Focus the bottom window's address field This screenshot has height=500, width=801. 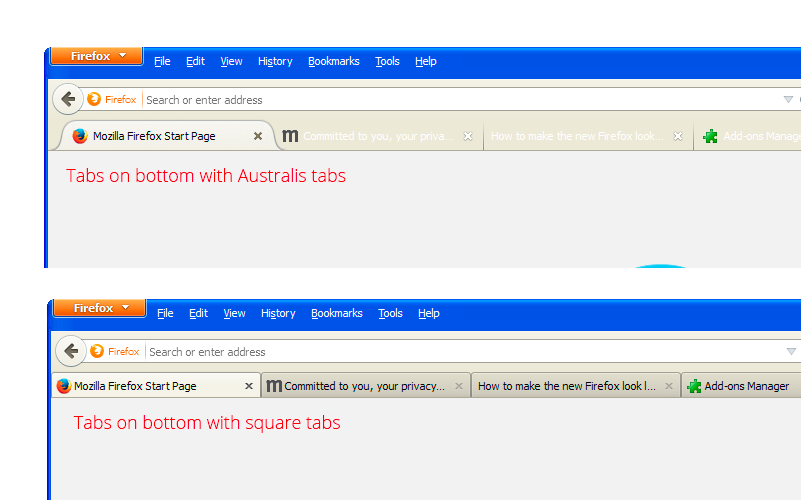[x=463, y=351]
